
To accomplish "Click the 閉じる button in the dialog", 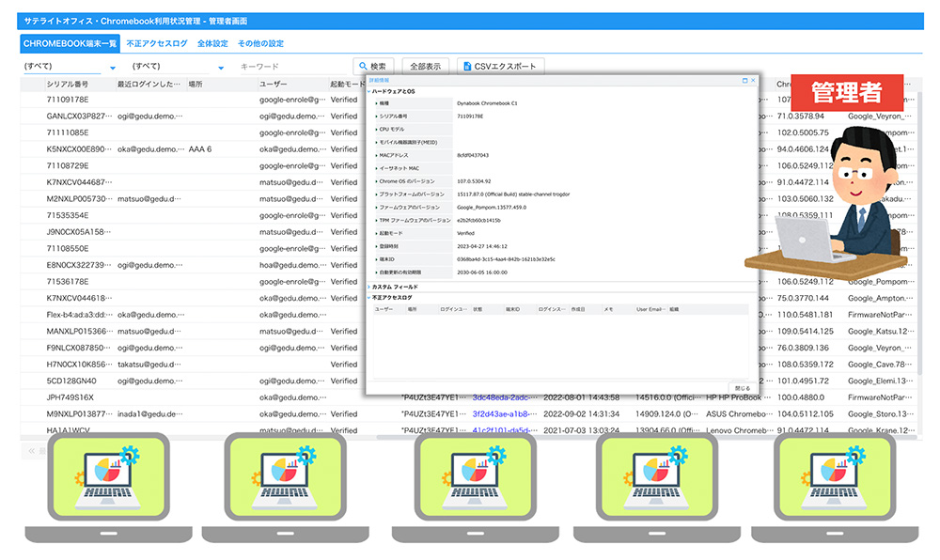I will (x=743, y=388).
